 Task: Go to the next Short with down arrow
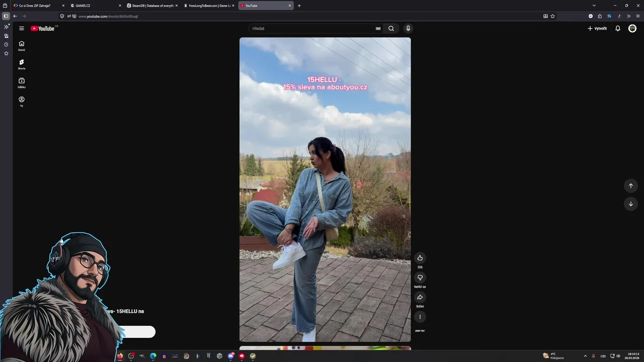(630, 204)
